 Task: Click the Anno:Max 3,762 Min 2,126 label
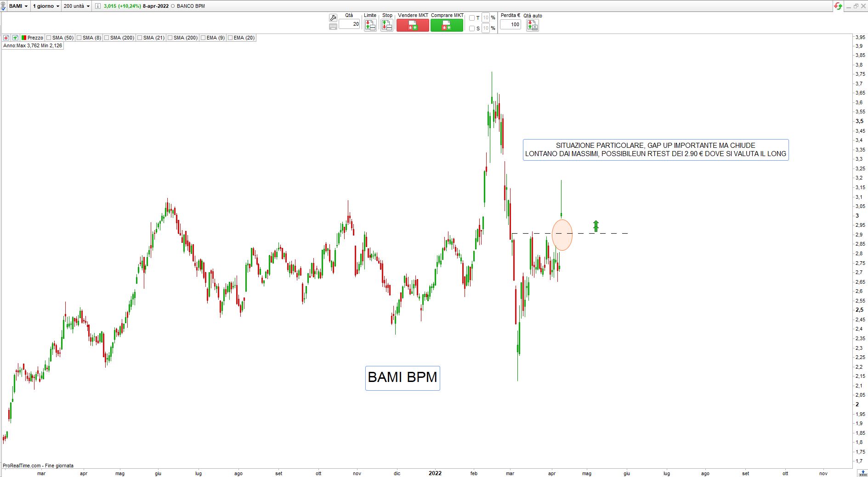(x=33, y=45)
